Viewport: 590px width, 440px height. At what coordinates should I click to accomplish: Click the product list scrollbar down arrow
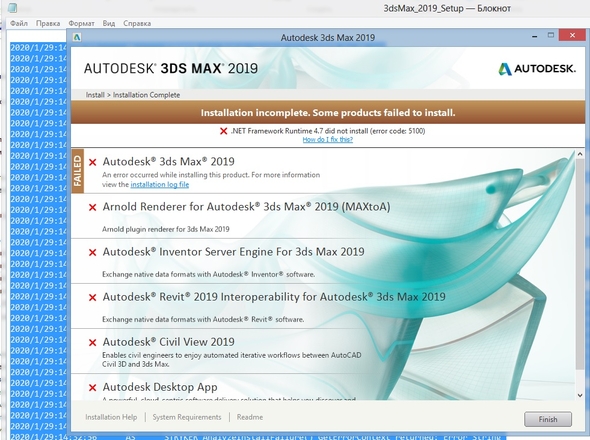pyautogui.click(x=580, y=395)
